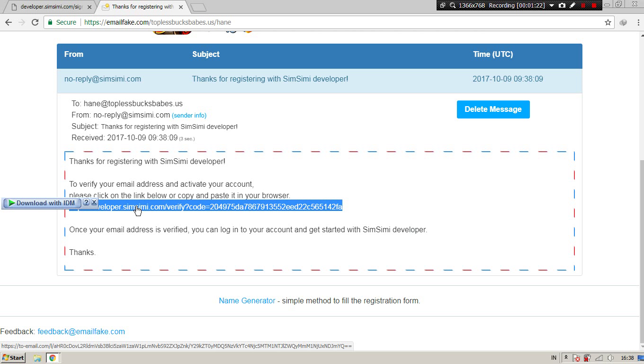Bookmark this page with the star icon
The height and width of the screenshot is (364, 644).
(608, 22)
